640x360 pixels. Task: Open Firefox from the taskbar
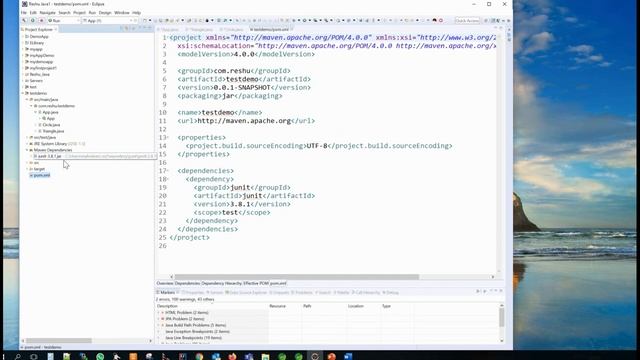(232, 356)
